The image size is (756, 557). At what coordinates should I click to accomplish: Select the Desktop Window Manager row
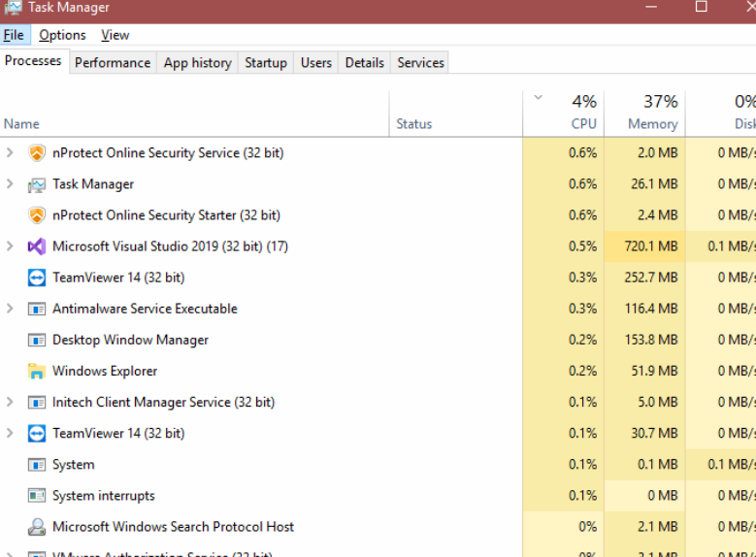point(378,340)
